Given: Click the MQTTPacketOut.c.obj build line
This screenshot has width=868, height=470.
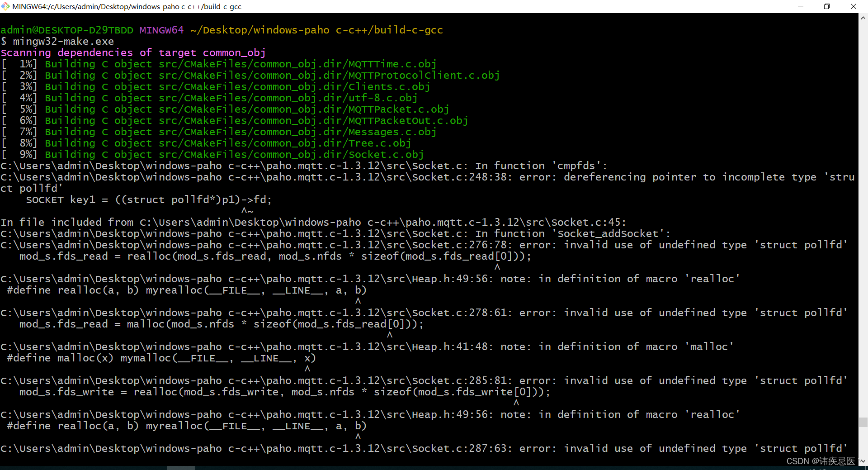Looking at the screenshot, I should (x=235, y=121).
